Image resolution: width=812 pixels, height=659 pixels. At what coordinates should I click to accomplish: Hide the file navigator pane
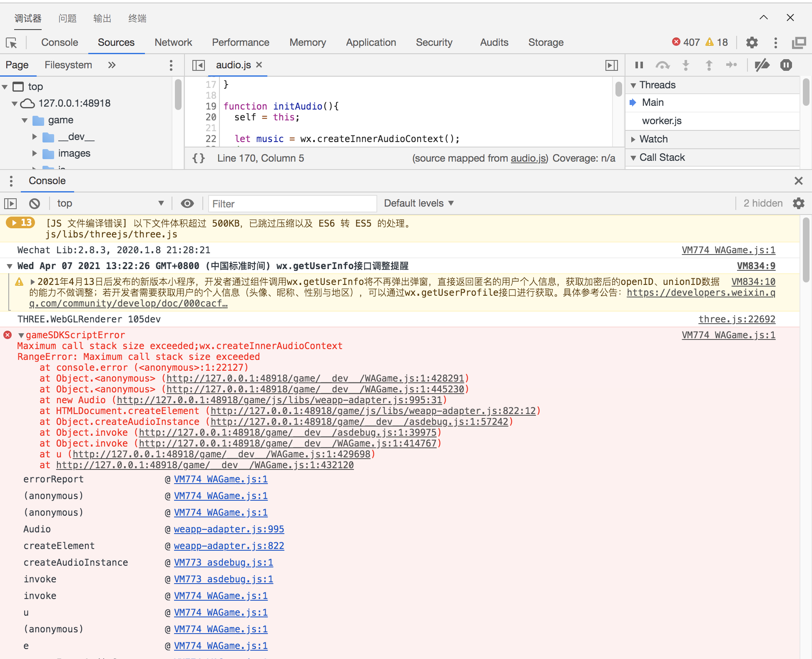pyautogui.click(x=199, y=65)
